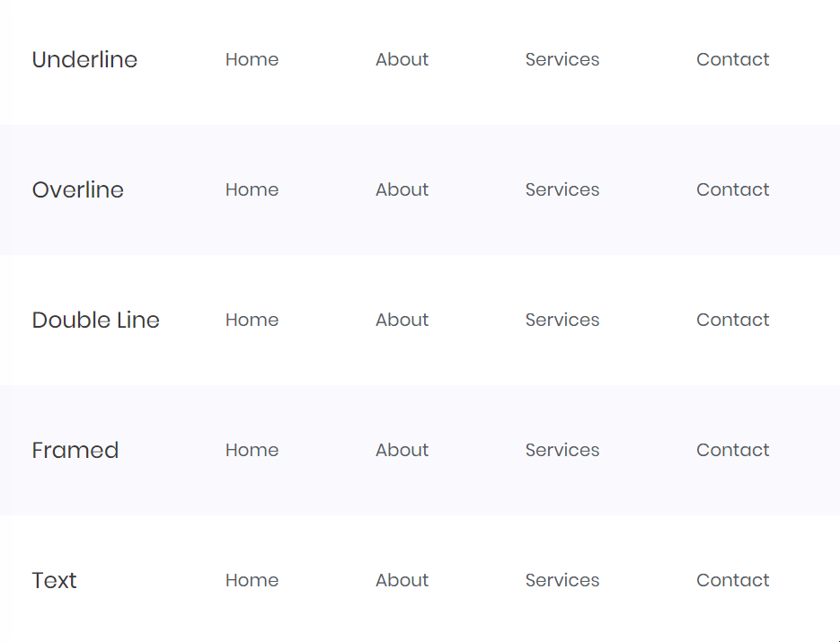
Task: Open About in the Framed navbar
Action: coord(402,450)
